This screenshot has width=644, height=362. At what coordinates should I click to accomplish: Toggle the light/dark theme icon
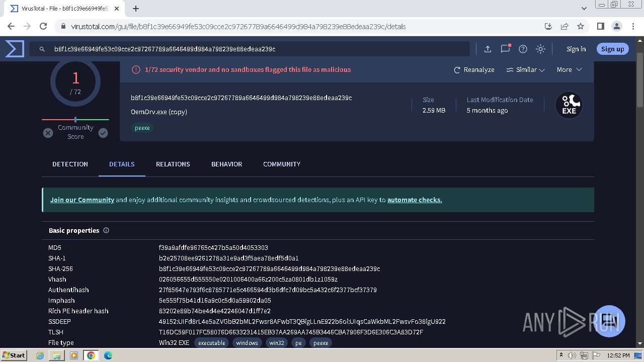coord(540,49)
